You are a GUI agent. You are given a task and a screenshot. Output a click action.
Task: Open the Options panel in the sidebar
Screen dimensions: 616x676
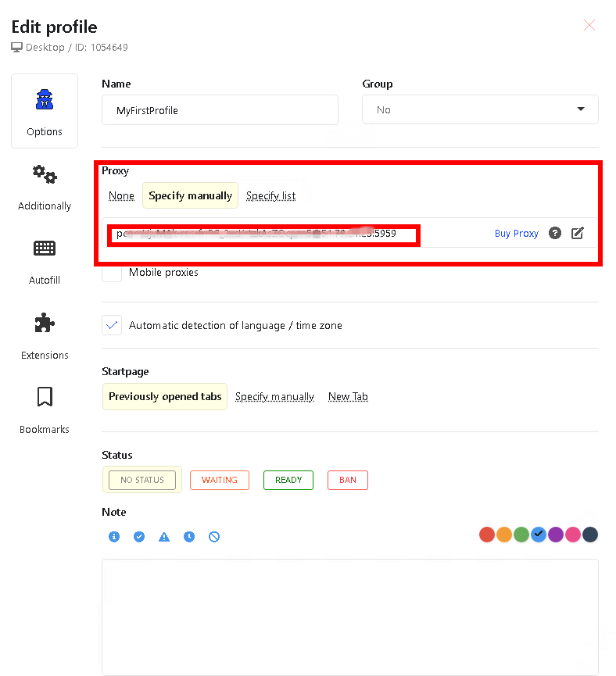pos(44,109)
